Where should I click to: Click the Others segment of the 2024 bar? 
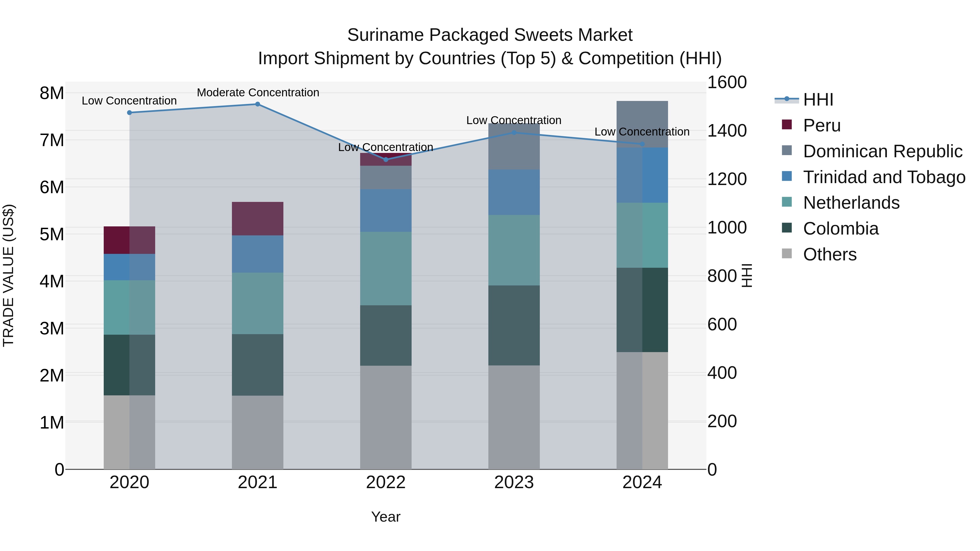click(x=642, y=410)
